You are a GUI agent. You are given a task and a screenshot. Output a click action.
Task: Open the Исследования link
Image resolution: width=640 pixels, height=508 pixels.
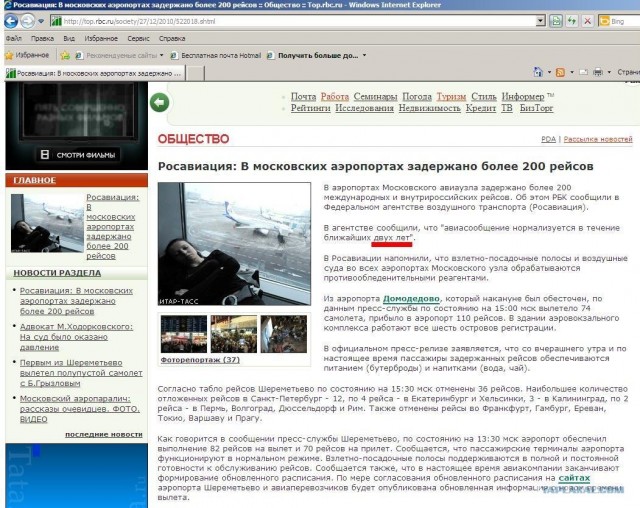pos(364,108)
